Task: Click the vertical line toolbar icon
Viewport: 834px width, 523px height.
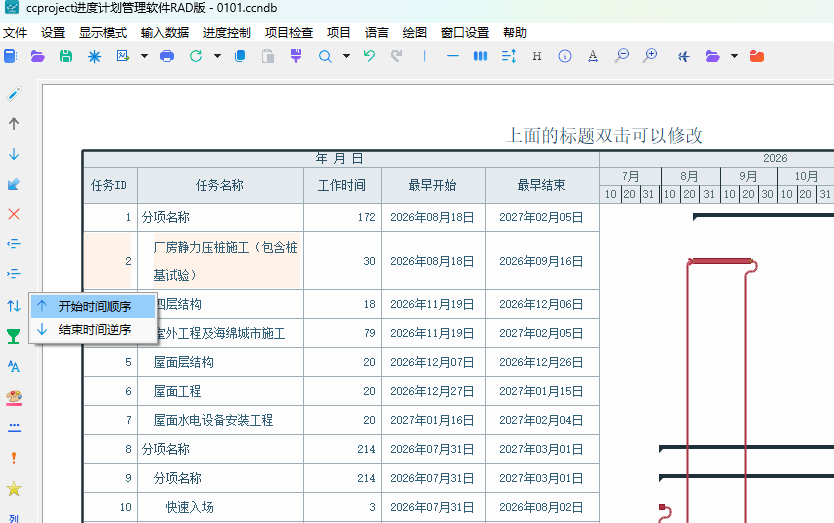Action: tap(424, 56)
